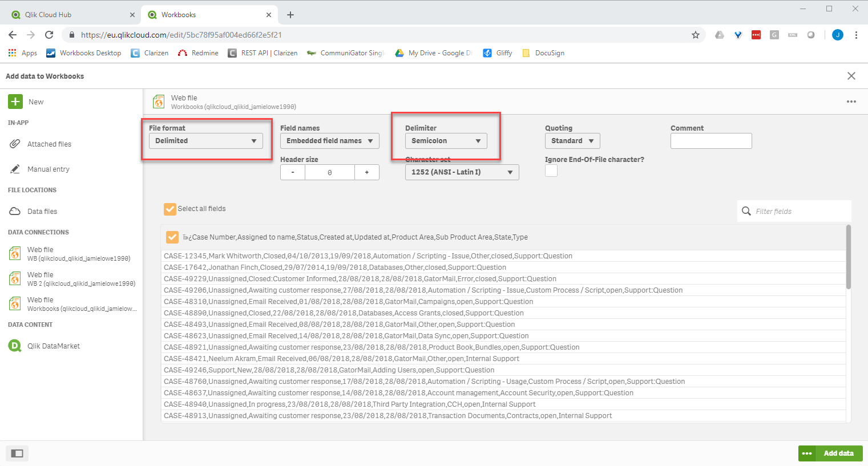868x466 pixels.
Task: Click the Add data button
Action: pyautogui.click(x=839, y=453)
